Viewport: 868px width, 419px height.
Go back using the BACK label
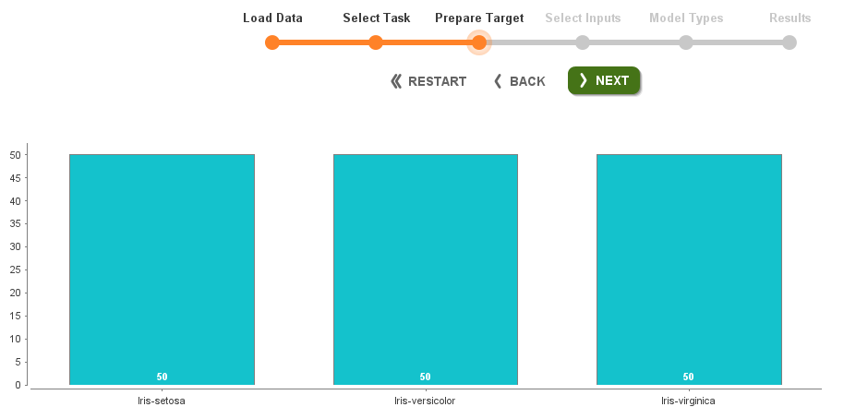[527, 81]
